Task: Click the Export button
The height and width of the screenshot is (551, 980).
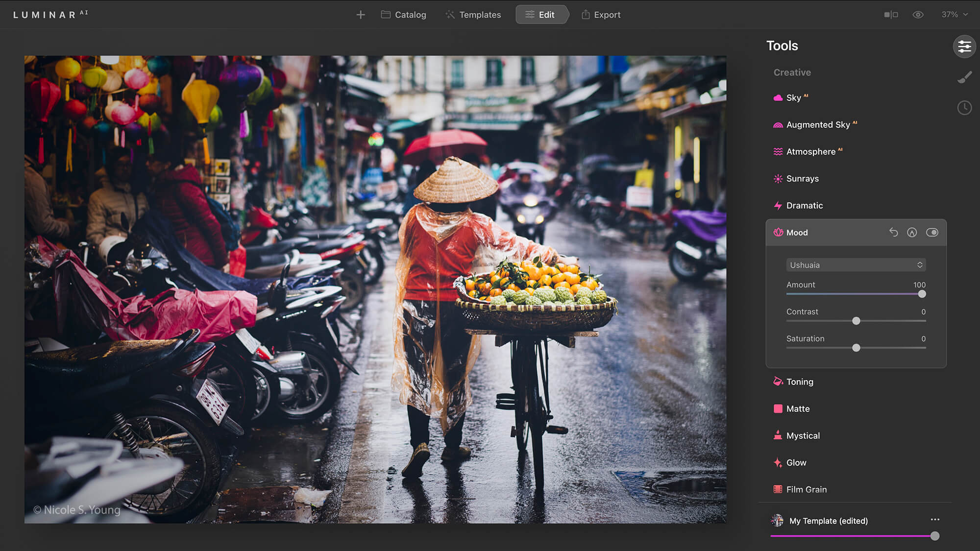Action: 601,15
